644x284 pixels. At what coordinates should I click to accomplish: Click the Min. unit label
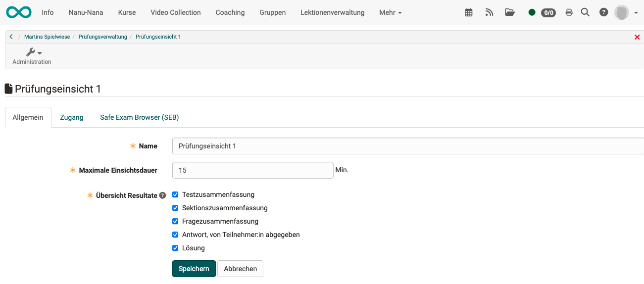click(x=342, y=170)
